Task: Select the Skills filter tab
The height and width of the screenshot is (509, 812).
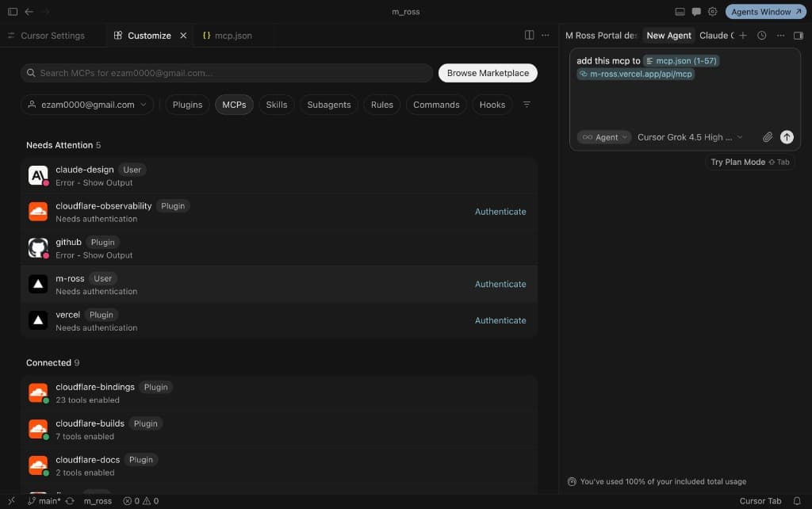Action: (277, 105)
